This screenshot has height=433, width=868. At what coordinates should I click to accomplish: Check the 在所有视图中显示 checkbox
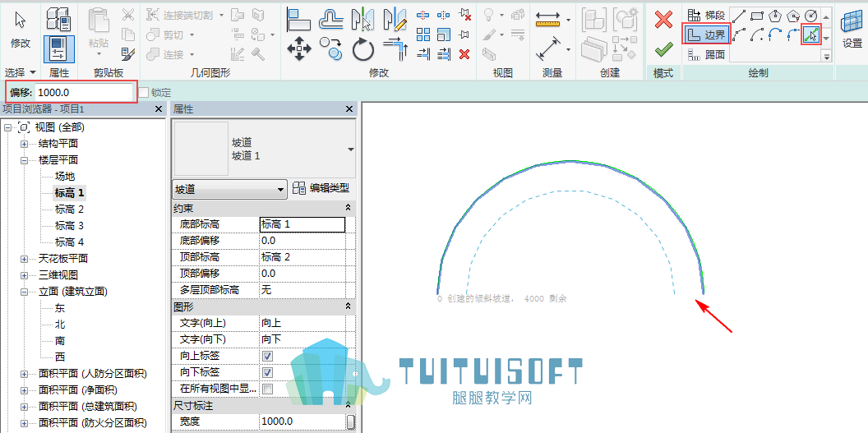pyautogui.click(x=267, y=389)
